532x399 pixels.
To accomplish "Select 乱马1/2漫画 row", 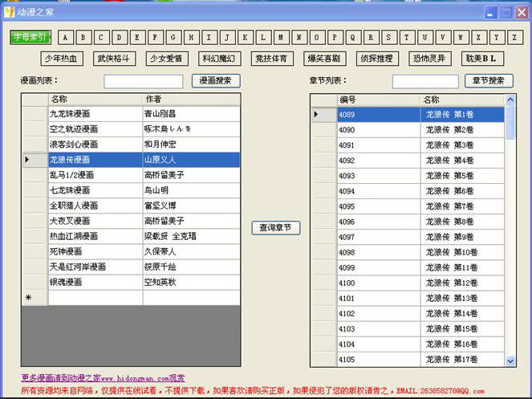I will 131,175.
